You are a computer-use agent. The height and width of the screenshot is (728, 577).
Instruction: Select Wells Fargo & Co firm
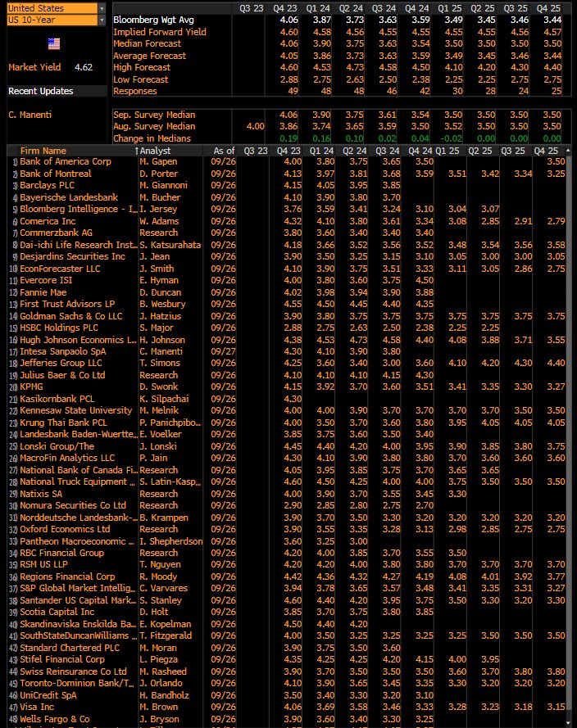[x=55, y=719]
